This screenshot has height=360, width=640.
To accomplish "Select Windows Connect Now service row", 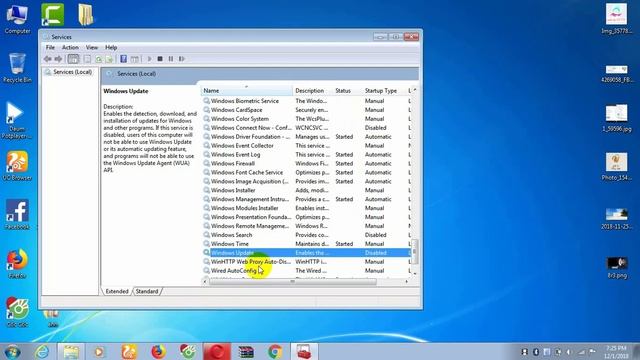I will tap(306, 128).
